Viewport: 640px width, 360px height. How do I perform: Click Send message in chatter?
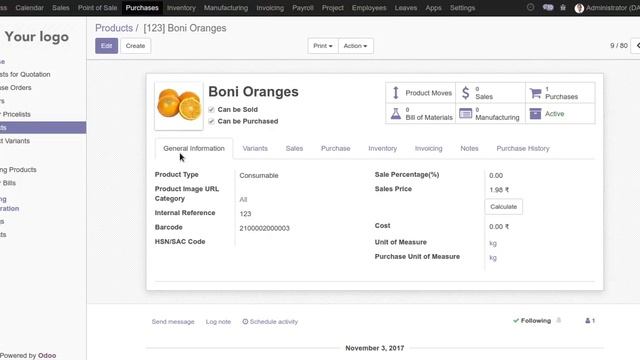(x=173, y=322)
